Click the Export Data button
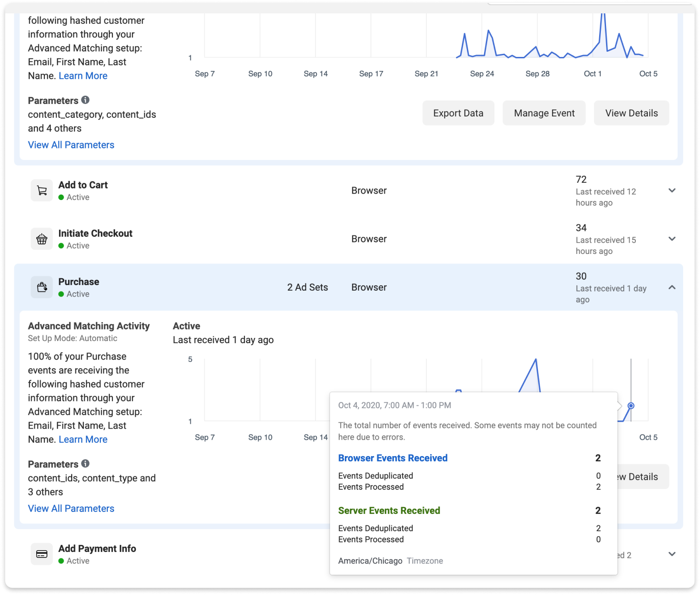The image size is (700, 595). pyautogui.click(x=458, y=113)
